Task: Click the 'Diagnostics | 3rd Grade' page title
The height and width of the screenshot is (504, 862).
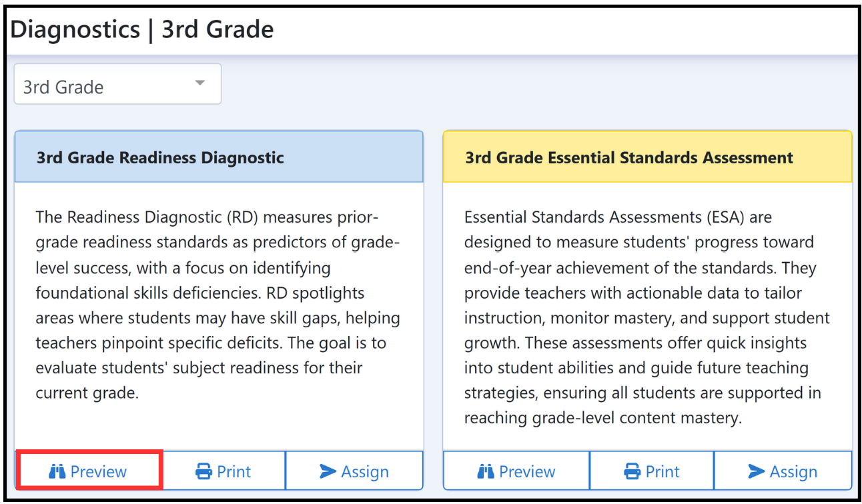Action: coord(142,29)
